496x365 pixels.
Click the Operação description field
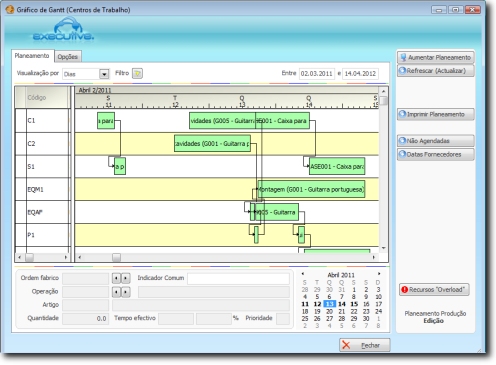click(x=214, y=292)
